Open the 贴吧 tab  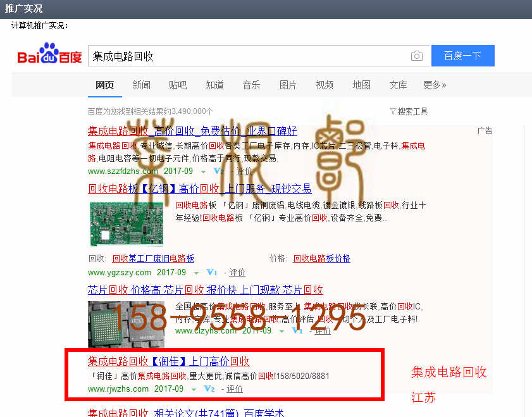(178, 85)
